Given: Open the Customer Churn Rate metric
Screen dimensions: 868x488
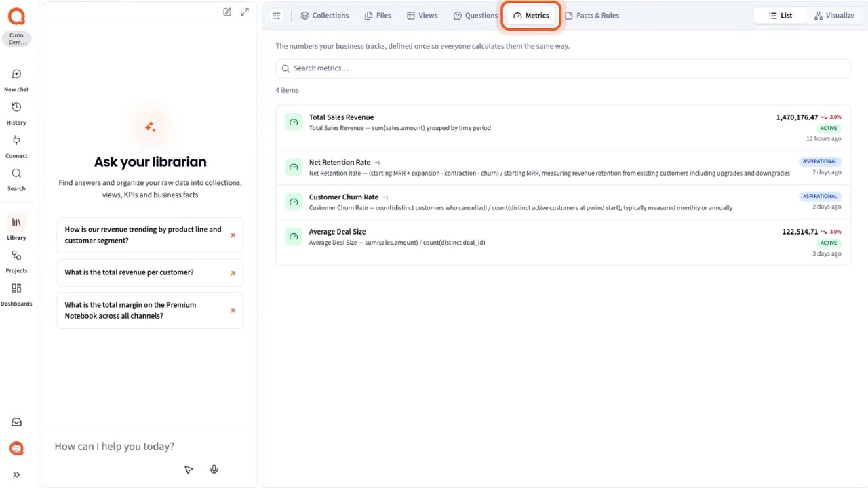Looking at the screenshot, I should [563, 202].
